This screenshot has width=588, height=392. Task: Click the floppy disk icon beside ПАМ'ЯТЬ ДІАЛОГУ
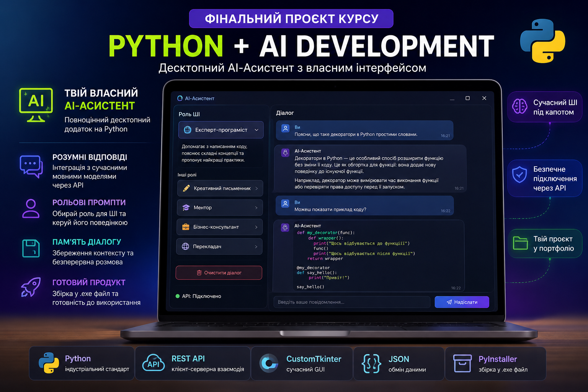(x=31, y=248)
